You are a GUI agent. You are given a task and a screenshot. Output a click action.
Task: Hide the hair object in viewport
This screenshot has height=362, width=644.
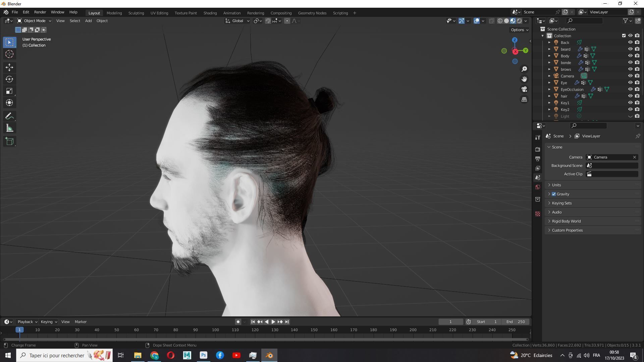630,96
